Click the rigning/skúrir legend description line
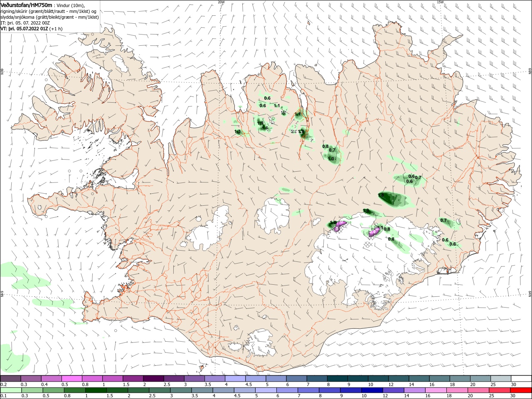This screenshot has height=399, width=532. point(48,11)
